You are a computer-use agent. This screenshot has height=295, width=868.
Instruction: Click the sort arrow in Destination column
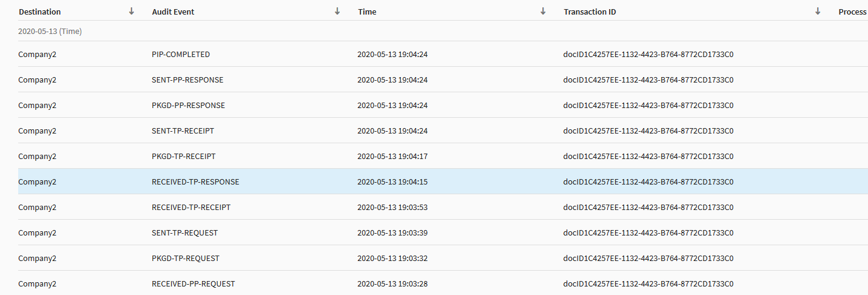(x=132, y=11)
